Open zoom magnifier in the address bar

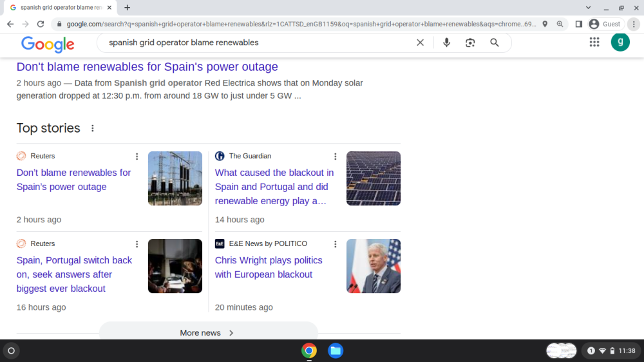tap(560, 24)
